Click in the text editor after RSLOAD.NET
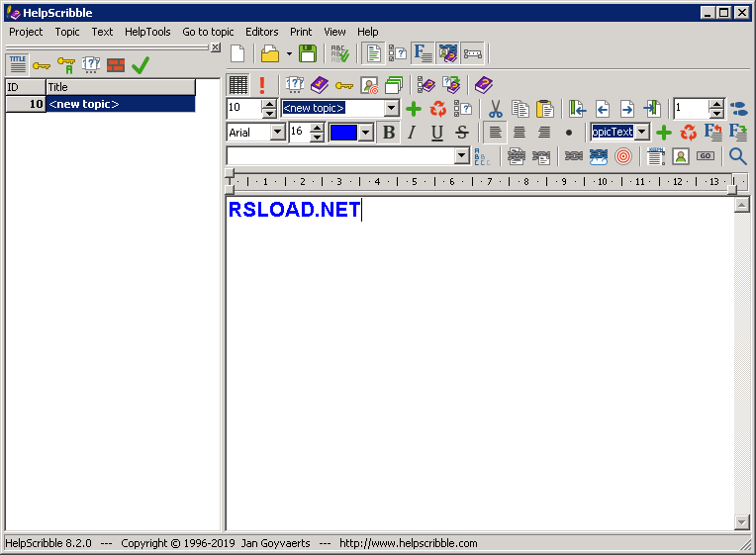This screenshot has width=756, height=555. 362,210
